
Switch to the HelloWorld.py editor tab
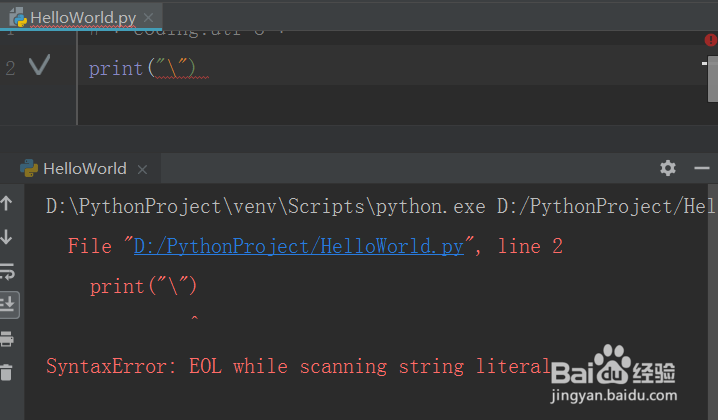tap(82, 18)
